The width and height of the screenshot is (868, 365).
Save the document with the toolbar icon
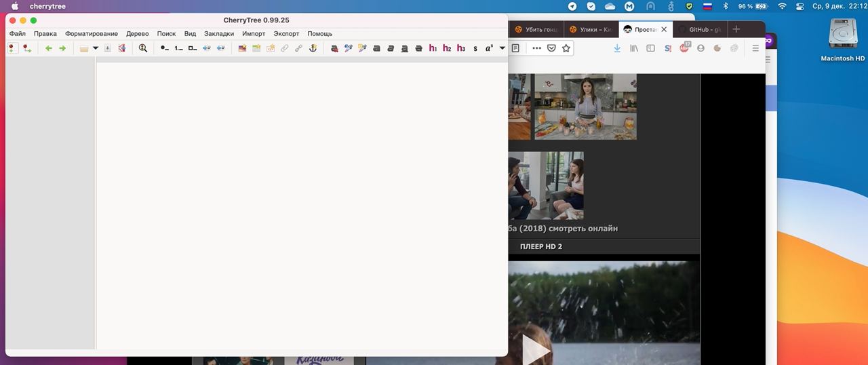tap(107, 48)
